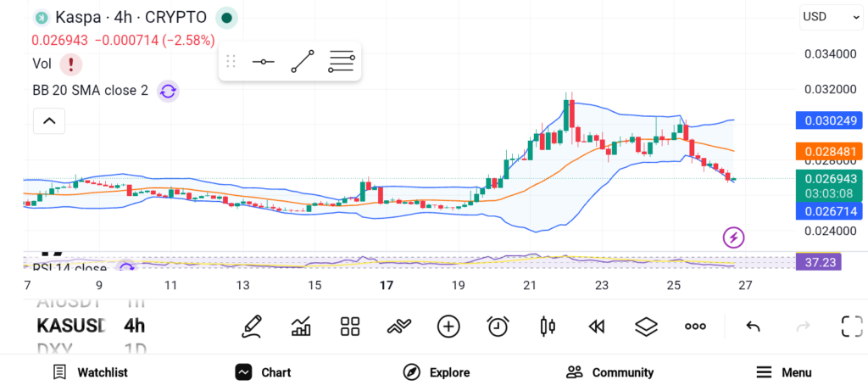Open the KASUSD symbol selector
868x391 pixels.
pos(70,326)
